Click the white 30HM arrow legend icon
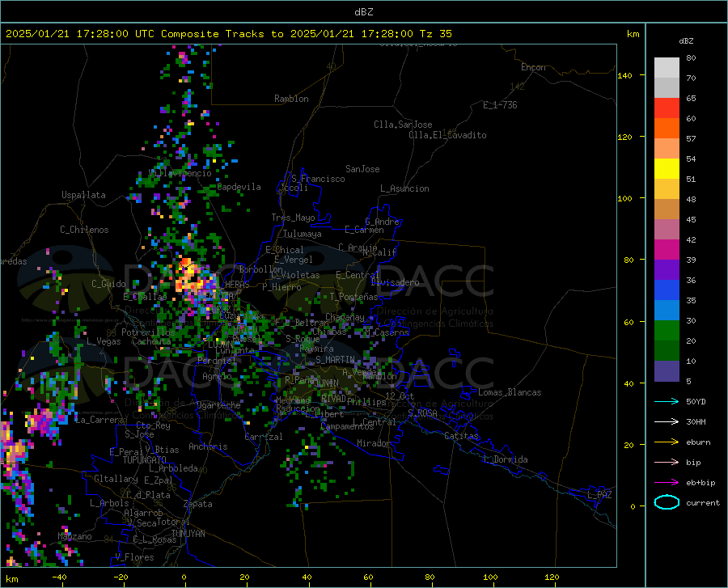The height and width of the screenshot is (588, 728). pyautogui.click(x=667, y=421)
